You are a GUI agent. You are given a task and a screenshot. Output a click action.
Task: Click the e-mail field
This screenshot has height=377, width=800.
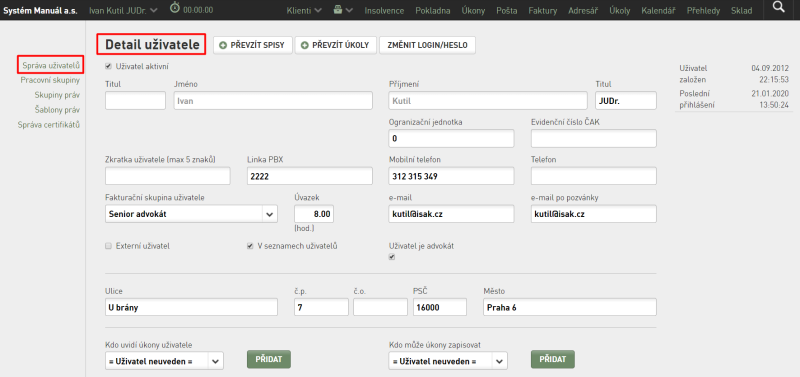pos(452,214)
